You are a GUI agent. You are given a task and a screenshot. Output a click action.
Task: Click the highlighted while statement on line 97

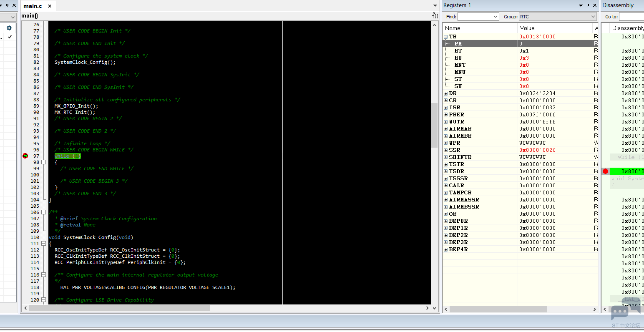(68, 156)
